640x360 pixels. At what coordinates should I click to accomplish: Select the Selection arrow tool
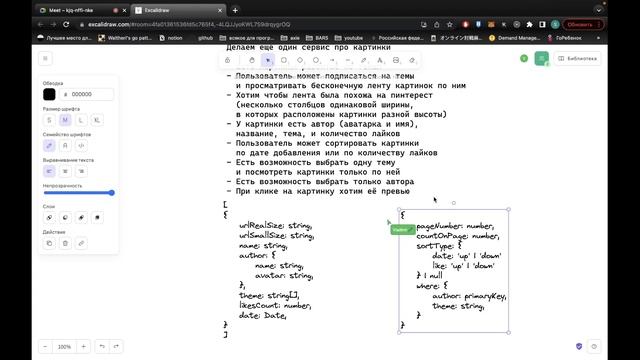268,60
